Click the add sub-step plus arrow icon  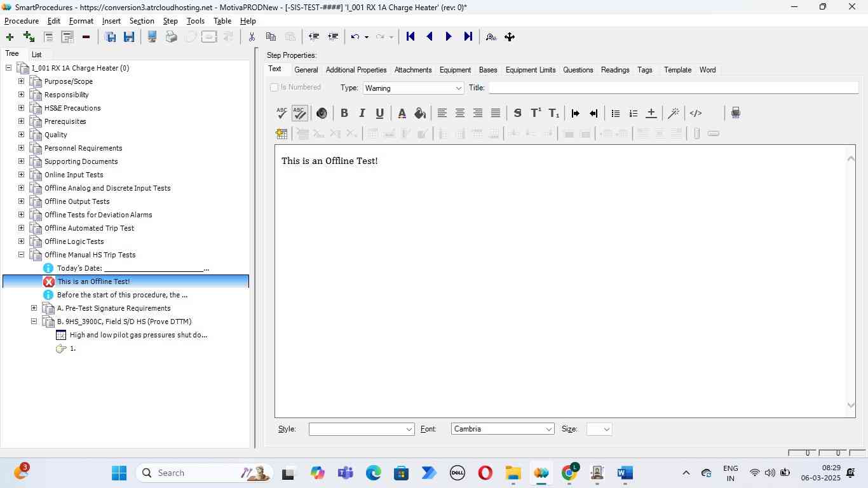[x=29, y=37]
